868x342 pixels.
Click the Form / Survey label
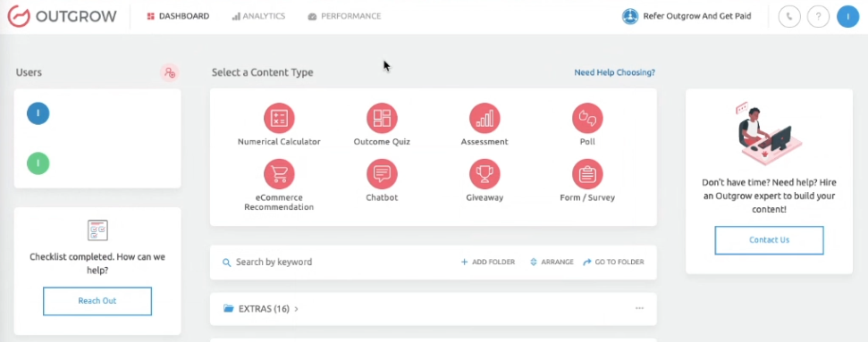[x=587, y=197]
